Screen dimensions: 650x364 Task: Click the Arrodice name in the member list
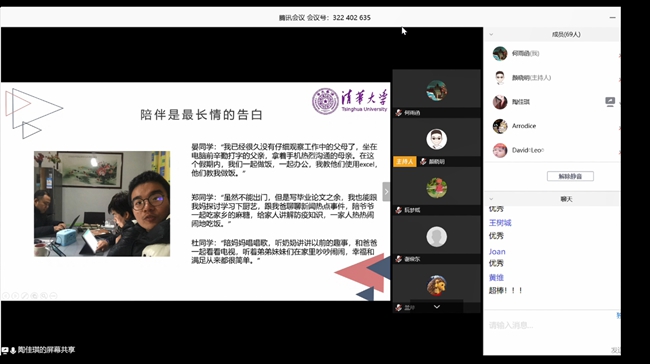(x=524, y=126)
